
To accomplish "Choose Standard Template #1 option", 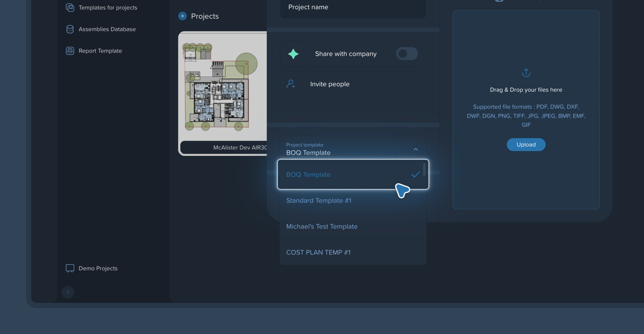I will pyautogui.click(x=319, y=201).
